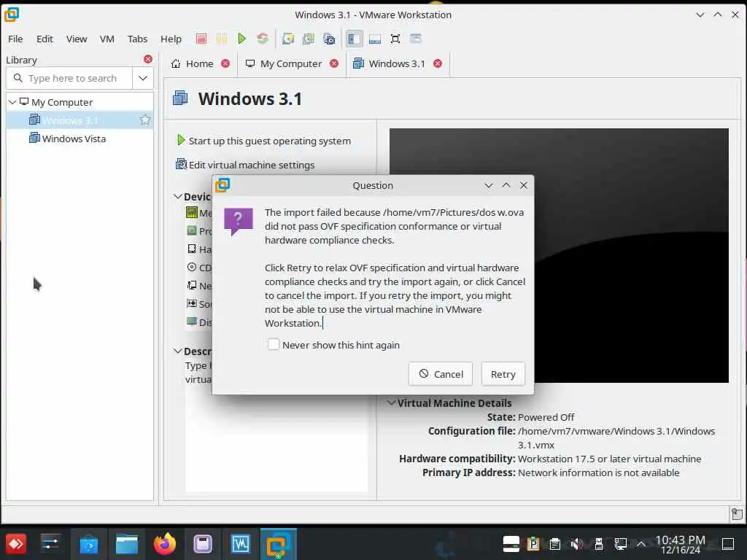Click the VMware icon in Question dialog title

coord(222,184)
